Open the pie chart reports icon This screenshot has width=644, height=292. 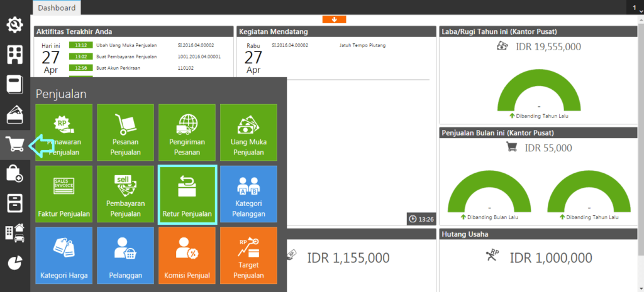pyautogui.click(x=15, y=263)
